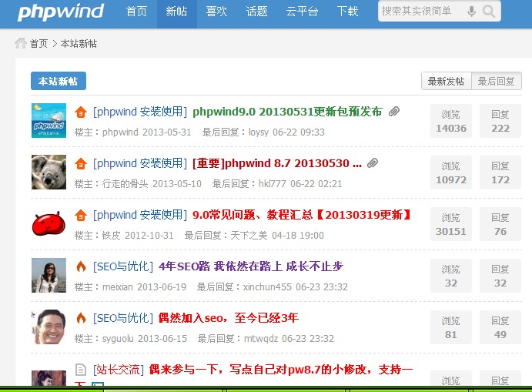Click [phpwind 安装使用] category on 9.0常见问题 post

140,215
